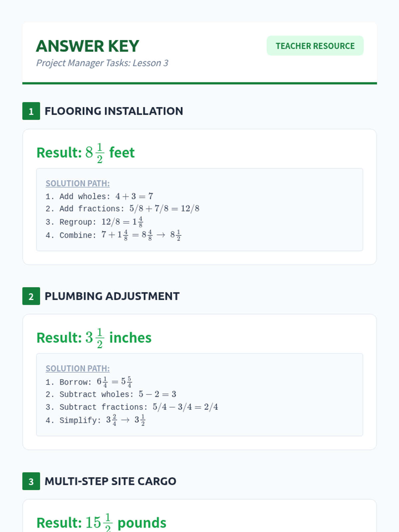Screen dimensions: 399x532
Task: Click the Regroup 12/8 step line
Action: point(94,221)
